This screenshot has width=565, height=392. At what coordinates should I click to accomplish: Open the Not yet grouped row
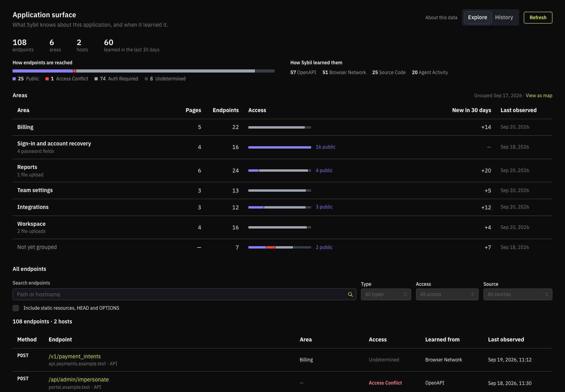282,247
